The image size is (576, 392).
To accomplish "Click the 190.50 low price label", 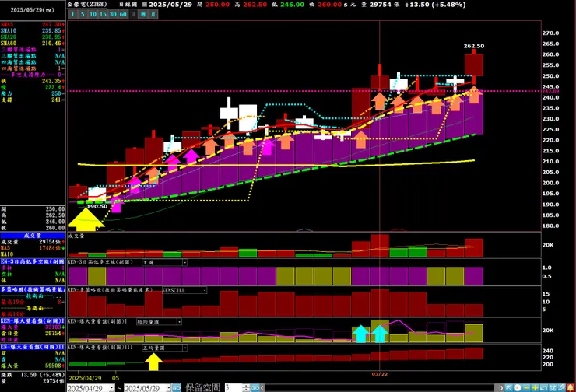I will point(97,206).
